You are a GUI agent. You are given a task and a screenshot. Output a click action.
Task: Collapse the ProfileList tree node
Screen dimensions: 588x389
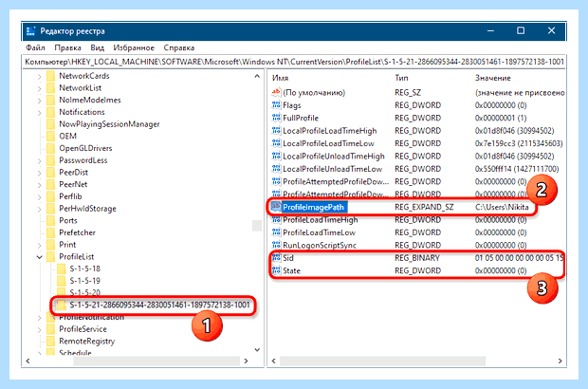(40, 257)
